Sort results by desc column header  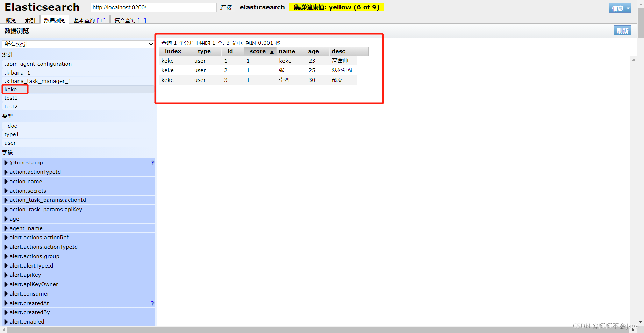(343, 51)
